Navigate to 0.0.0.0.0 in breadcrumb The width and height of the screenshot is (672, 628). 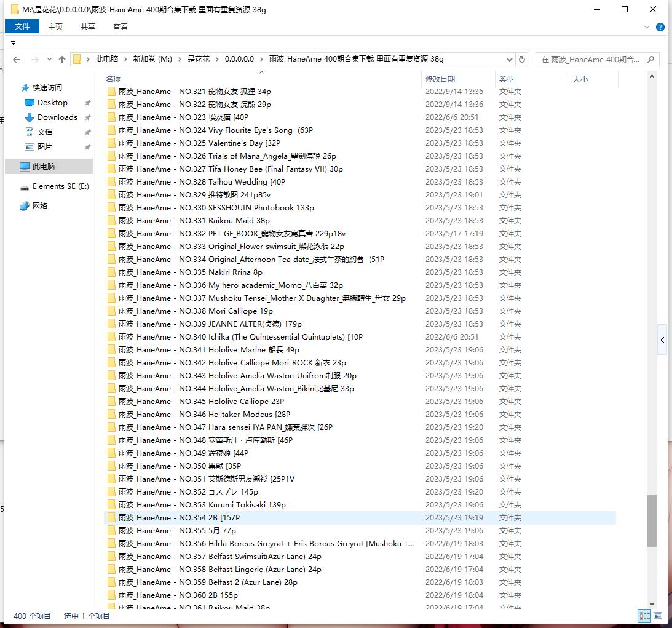tap(239, 59)
